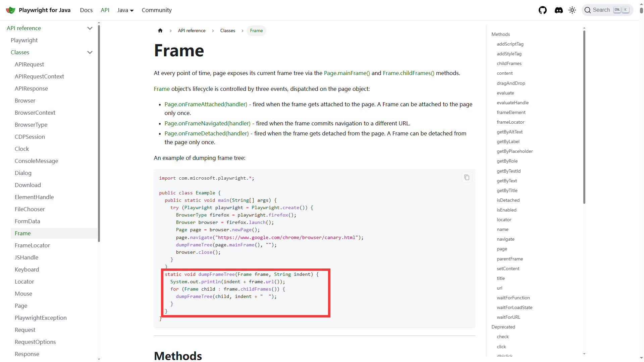This screenshot has width=644, height=362.
Task: Select FrameLocator in the sidebar
Action: [x=32, y=245]
